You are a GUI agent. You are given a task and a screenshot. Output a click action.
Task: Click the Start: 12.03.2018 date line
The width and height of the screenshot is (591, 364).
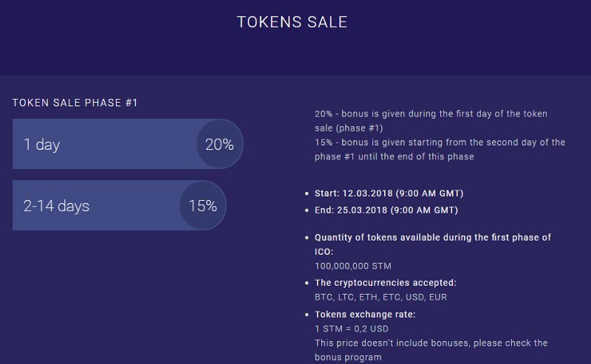(389, 193)
